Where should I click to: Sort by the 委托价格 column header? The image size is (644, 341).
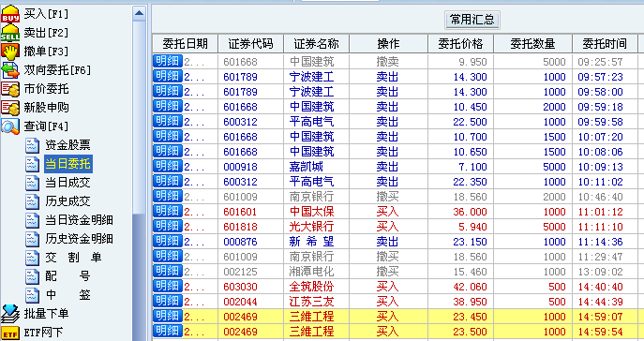pyautogui.click(x=461, y=43)
